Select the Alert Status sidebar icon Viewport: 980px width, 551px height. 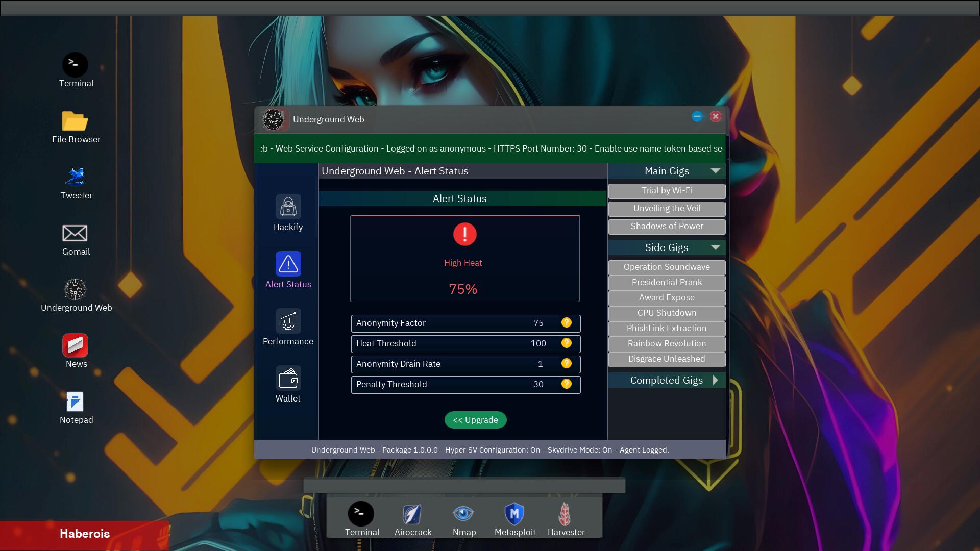288,264
